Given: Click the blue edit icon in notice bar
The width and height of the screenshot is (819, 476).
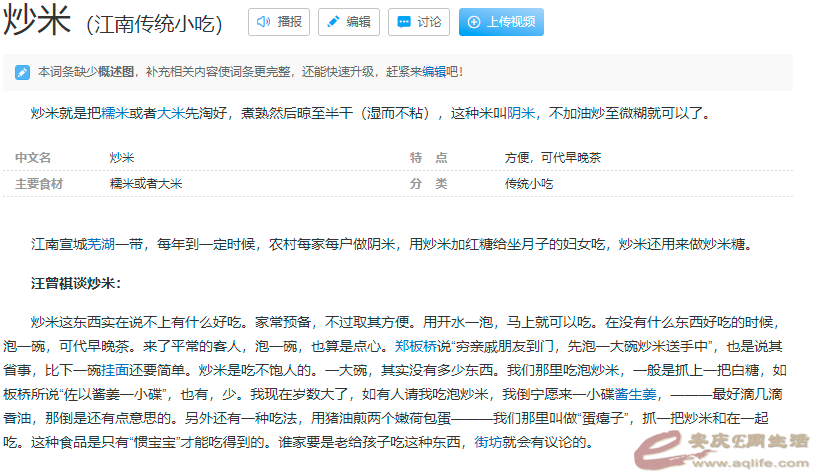Looking at the screenshot, I should pyautogui.click(x=22, y=72).
